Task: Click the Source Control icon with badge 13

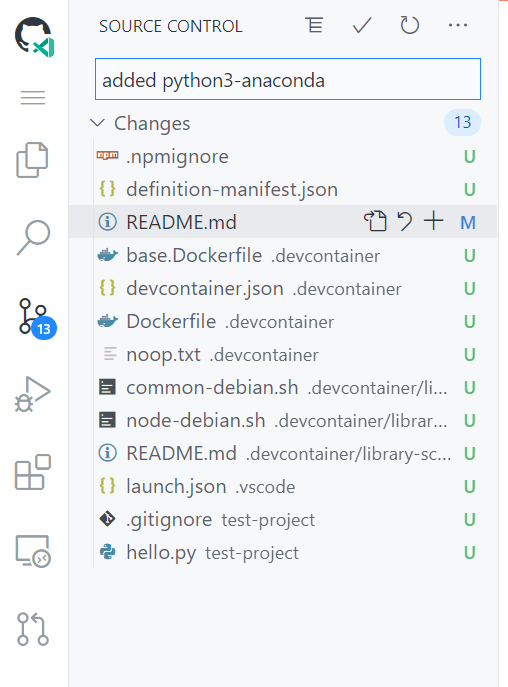Action: pos(36,318)
